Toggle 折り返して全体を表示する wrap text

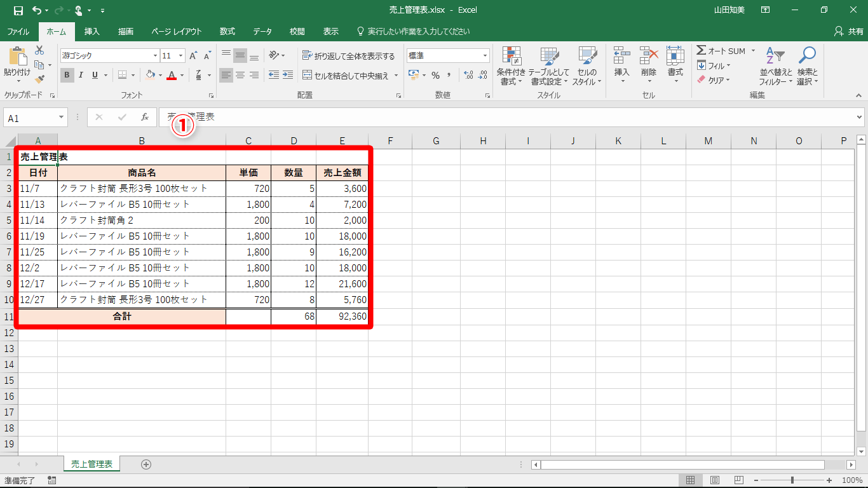tap(349, 56)
